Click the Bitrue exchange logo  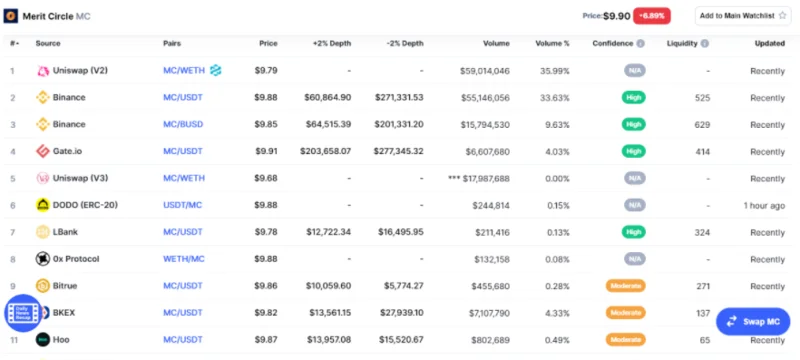(43, 286)
